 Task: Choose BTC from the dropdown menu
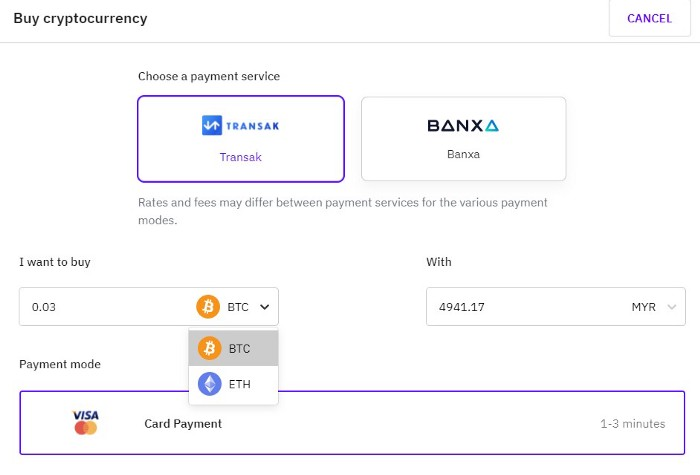[x=233, y=348]
